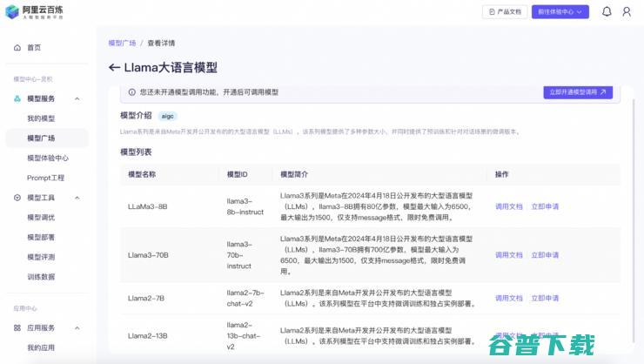The width and height of the screenshot is (644, 364).
Task: Click the 查看详情 breadcrumb text
Action: [161, 43]
